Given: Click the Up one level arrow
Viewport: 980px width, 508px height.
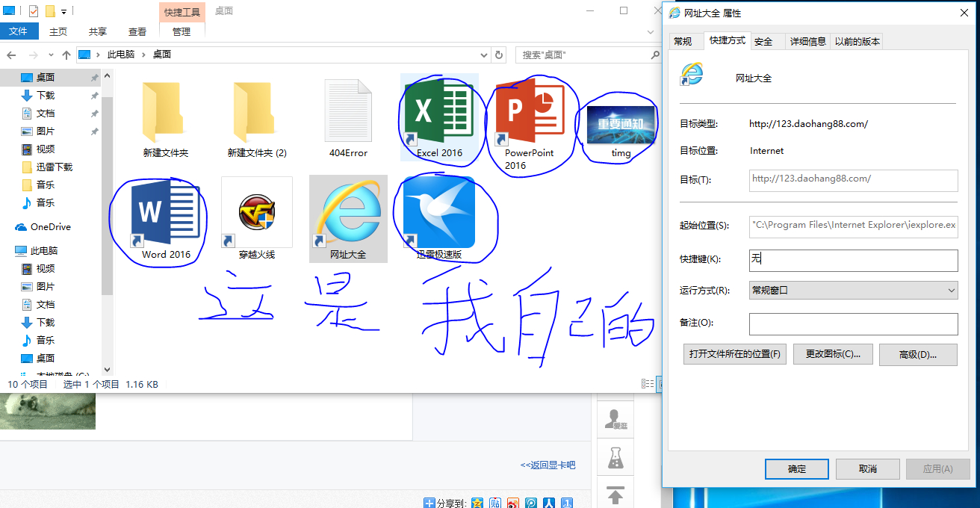Looking at the screenshot, I should 66,55.
